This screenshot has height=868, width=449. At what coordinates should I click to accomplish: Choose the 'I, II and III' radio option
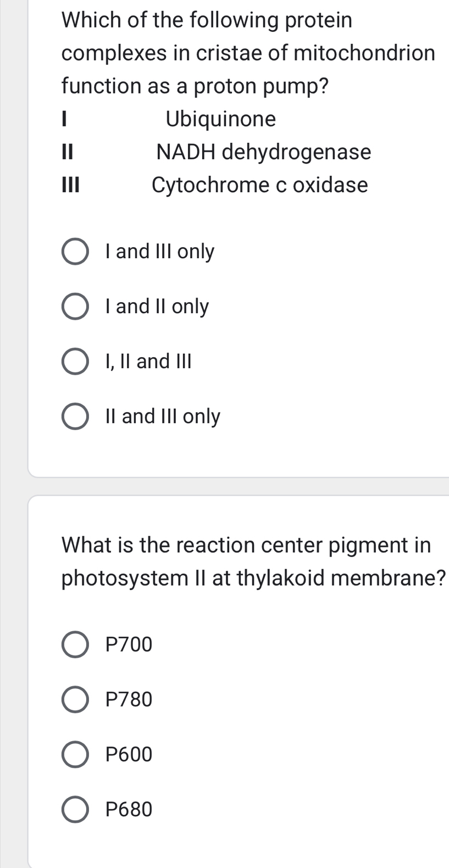click(75, 361)
